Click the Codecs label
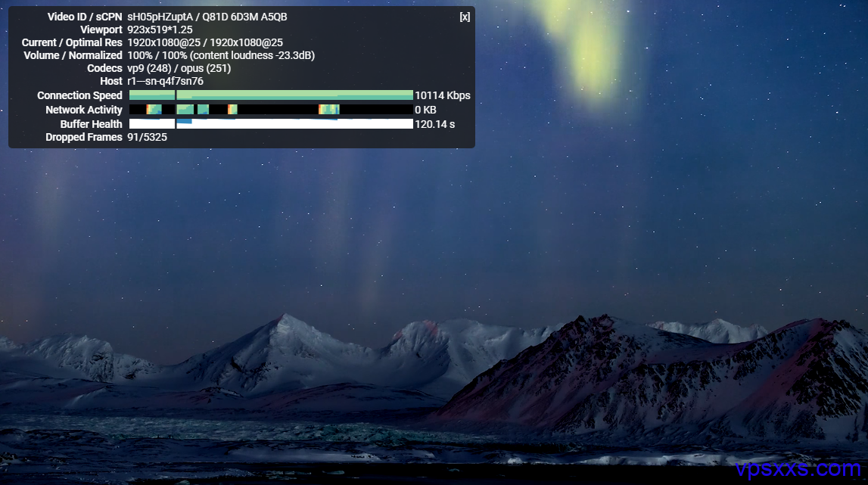868x485 pixels. (104, 68)
